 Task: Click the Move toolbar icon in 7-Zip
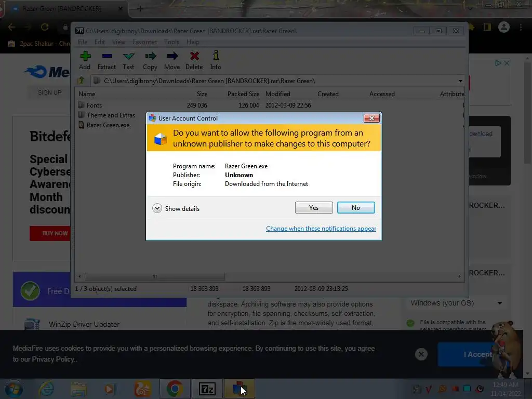[x=172, y=56]
